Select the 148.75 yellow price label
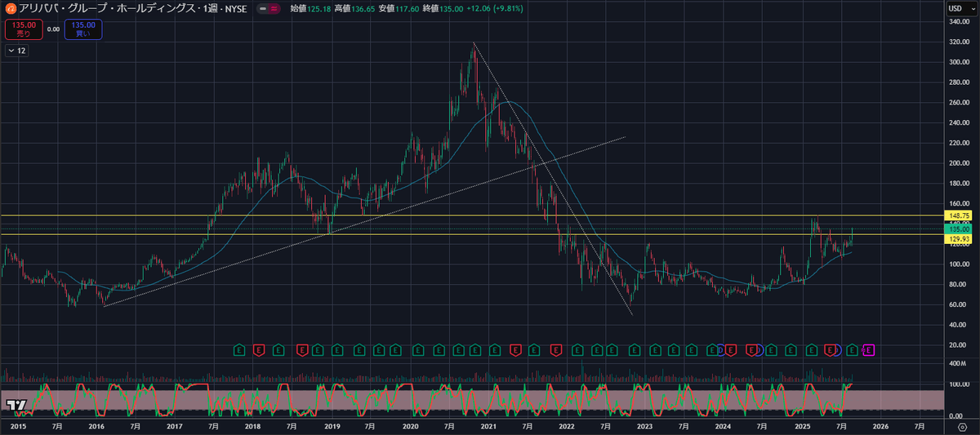This screenshot has height=435, width=980. tap(956, 215)
